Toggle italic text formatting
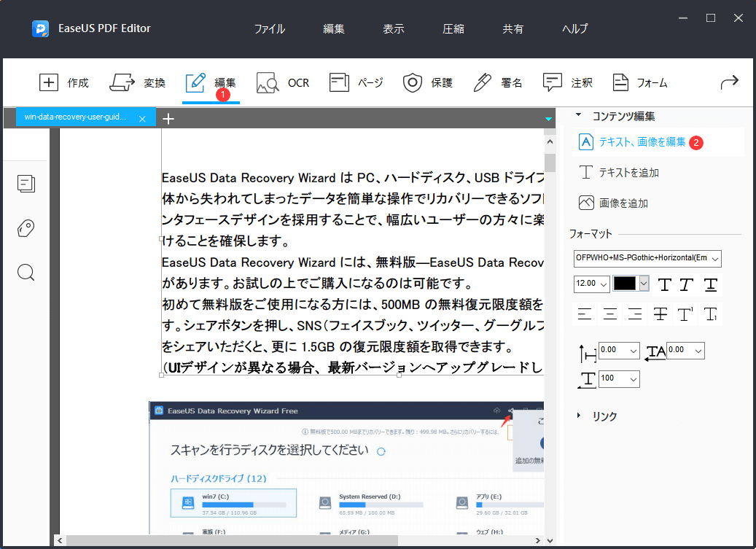Viewport: 756px width, 549px height. [687, 285]
